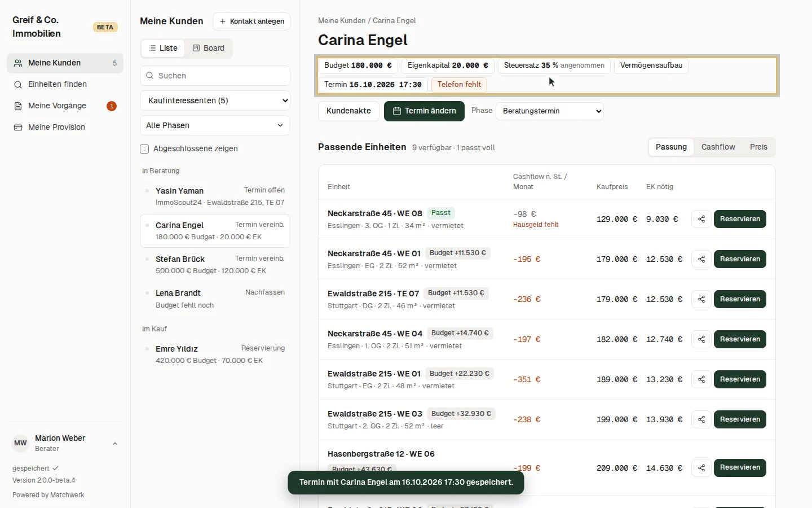812x508 pixels.
Task: Share the Ewaldstraße 215 TE 07 unit
Action: click(x=701, y=299)
